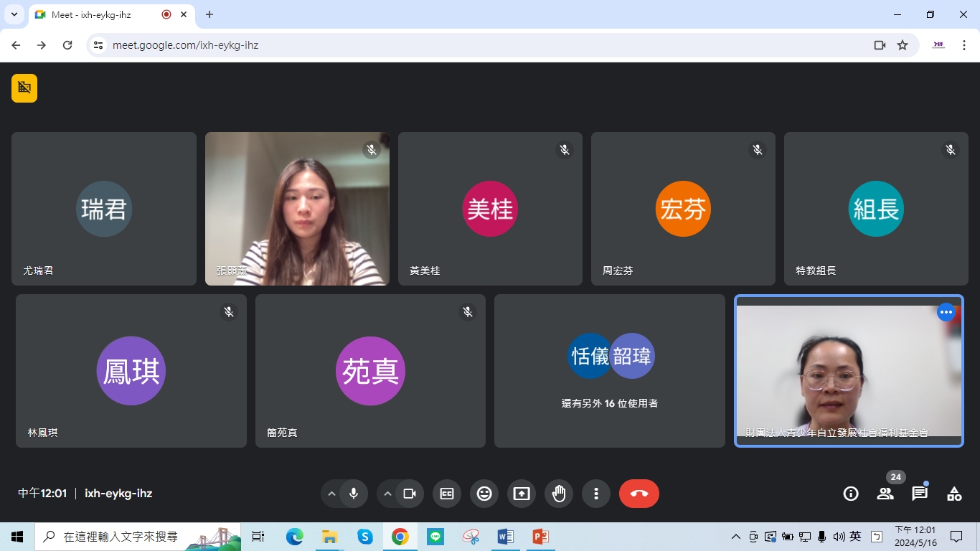Screen dimensions: 980x551
Task: Expand audio settings arrow beside microphone
Action: point(331,494)
